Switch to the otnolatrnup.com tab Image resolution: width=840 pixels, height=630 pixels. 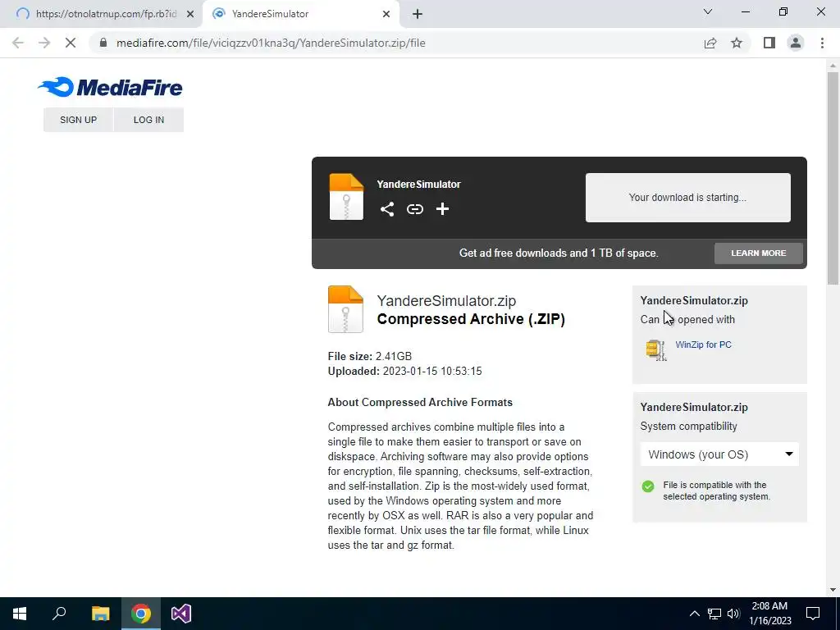click(x=101, y=14)
